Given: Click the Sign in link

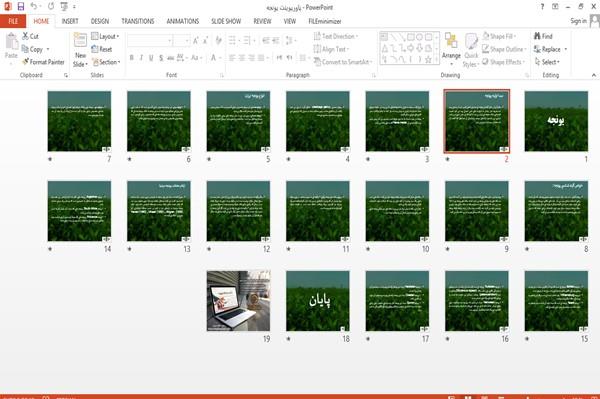Looking at the screenshot, I should pyautogui.click(x=578, y=21).
